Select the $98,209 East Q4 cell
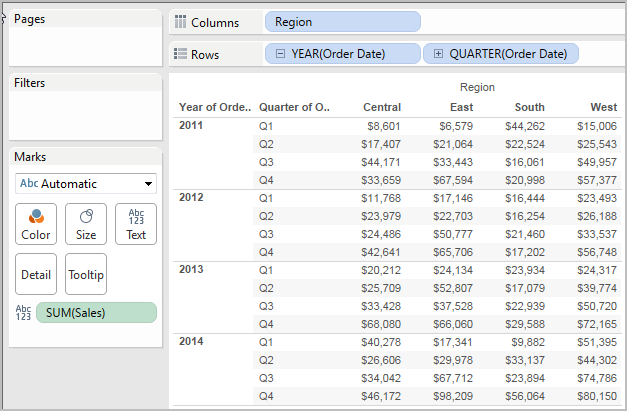Viewport: 627px width, 411px height. tap(453, 396)
